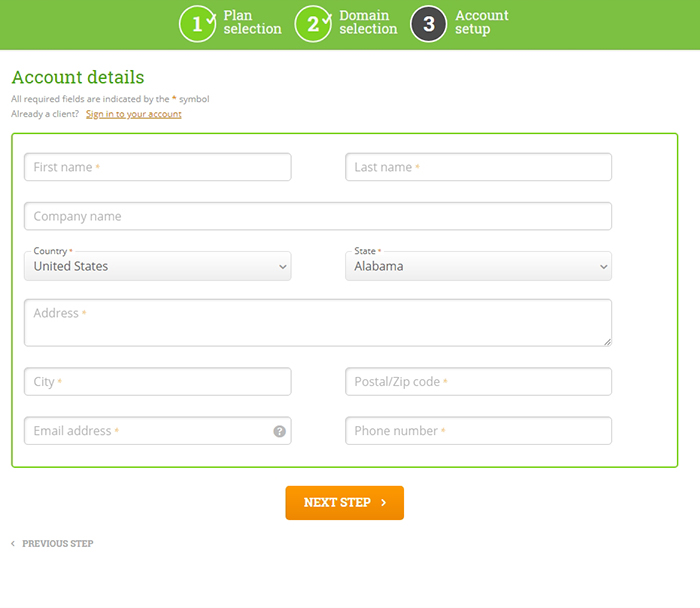Focus the Phone number input field
The height and width of the screenshot is (608, 700).
(x=478, y=431)
